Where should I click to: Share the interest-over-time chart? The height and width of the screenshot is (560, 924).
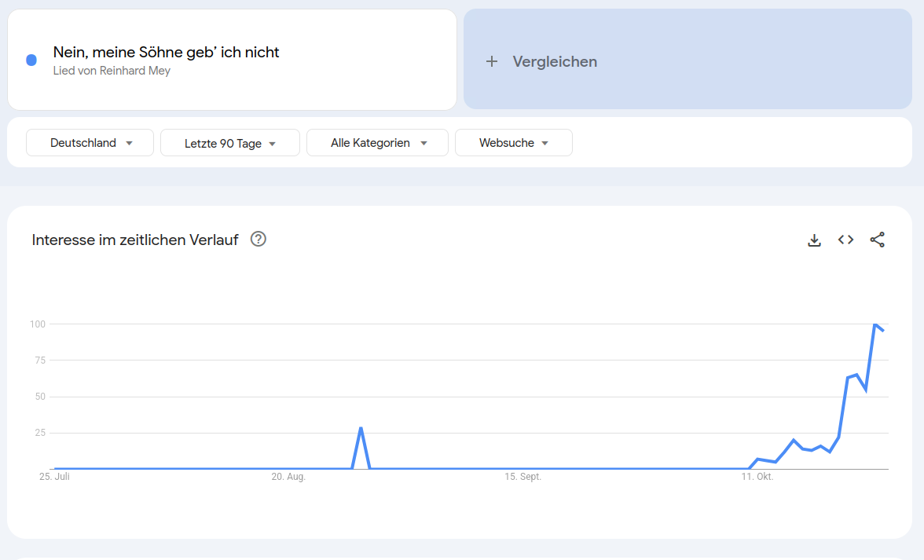[877, 240]
